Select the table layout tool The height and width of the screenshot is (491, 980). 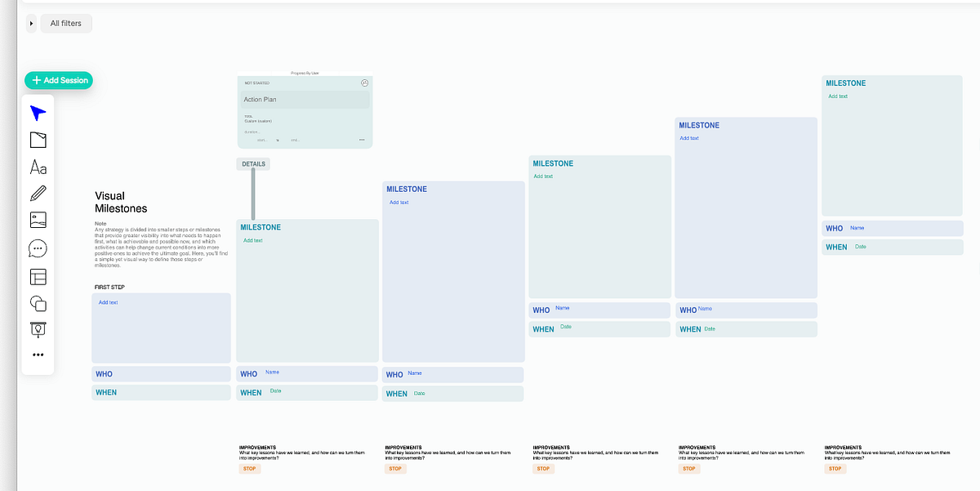point(38,277)
